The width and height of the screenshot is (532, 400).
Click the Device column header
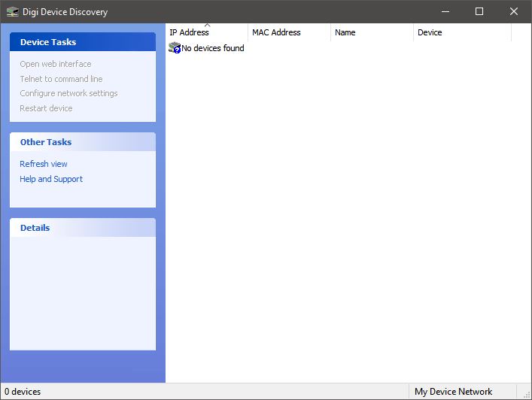point(430,32)
